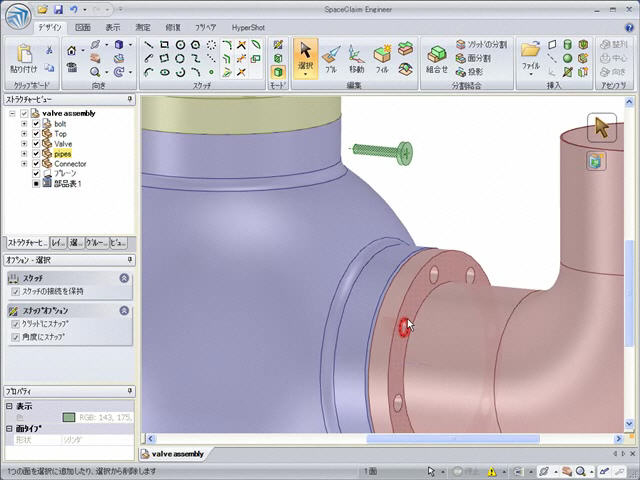Toggle スケッチの接続を保持 checkbox

(x=15, y=291)
